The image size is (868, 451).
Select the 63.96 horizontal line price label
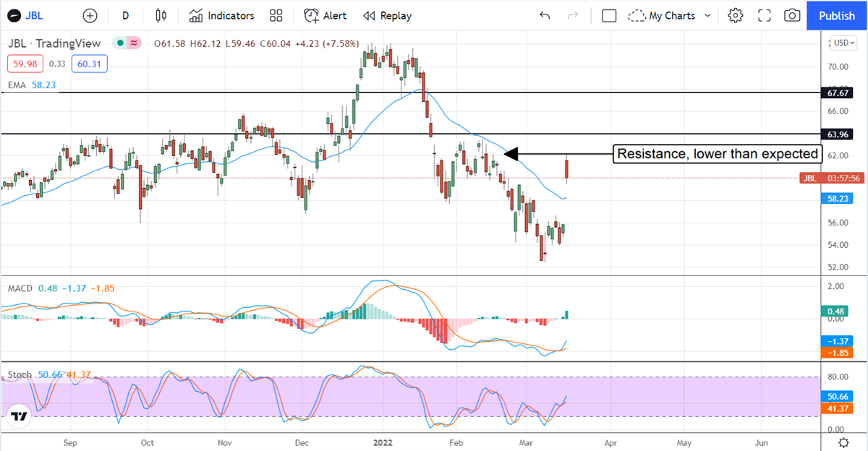point(838,134)
